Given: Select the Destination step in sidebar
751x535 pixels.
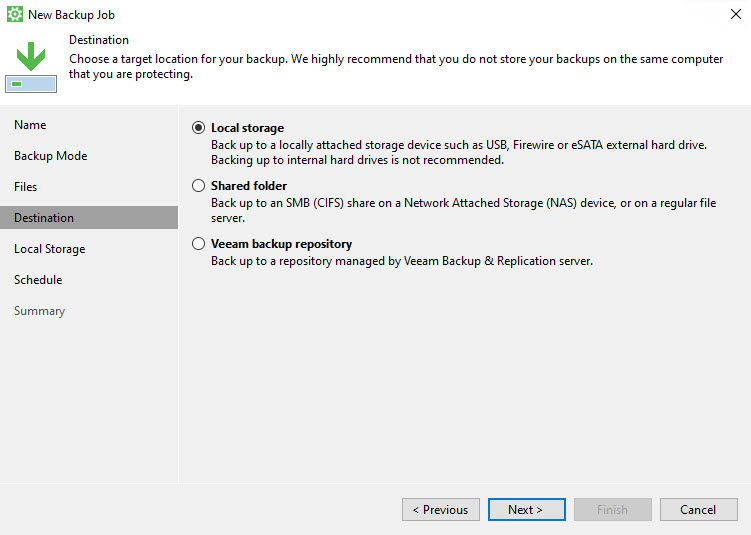Looking at the screenshot, I should (44, 218).
